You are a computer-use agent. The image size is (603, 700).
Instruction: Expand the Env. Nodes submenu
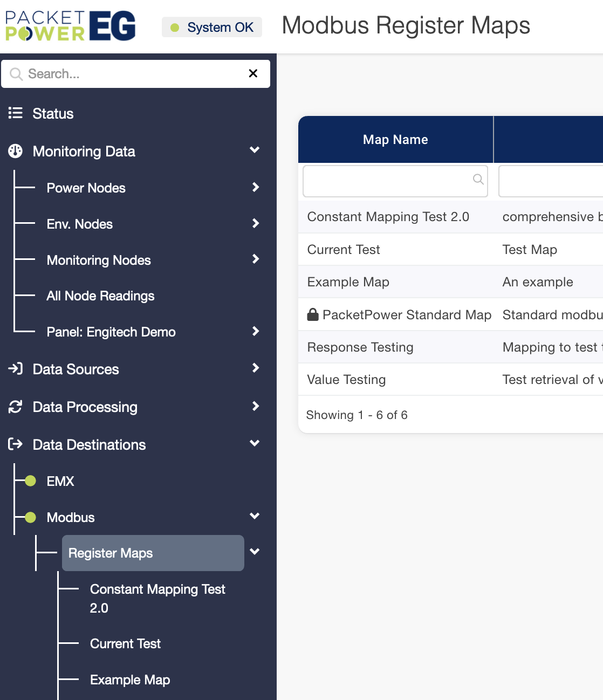tap(255, 223)
